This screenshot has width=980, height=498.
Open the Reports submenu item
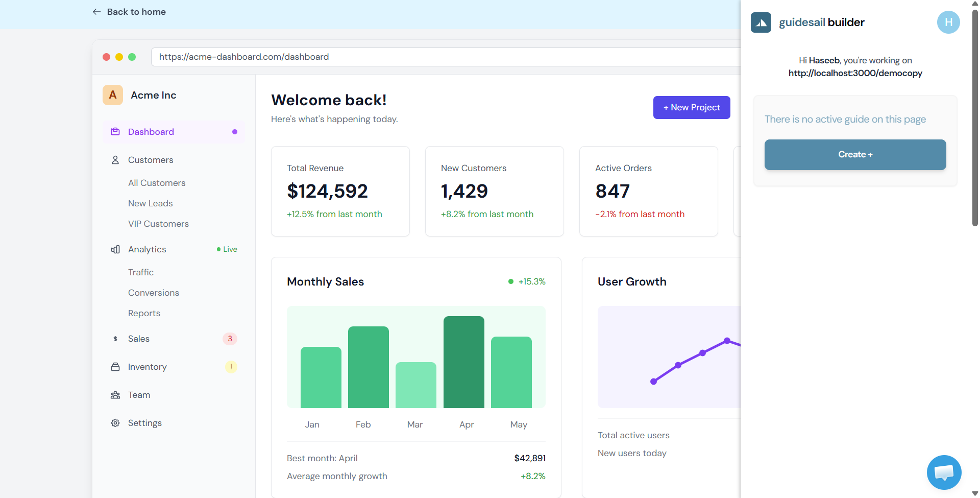[x=144, y=313]
